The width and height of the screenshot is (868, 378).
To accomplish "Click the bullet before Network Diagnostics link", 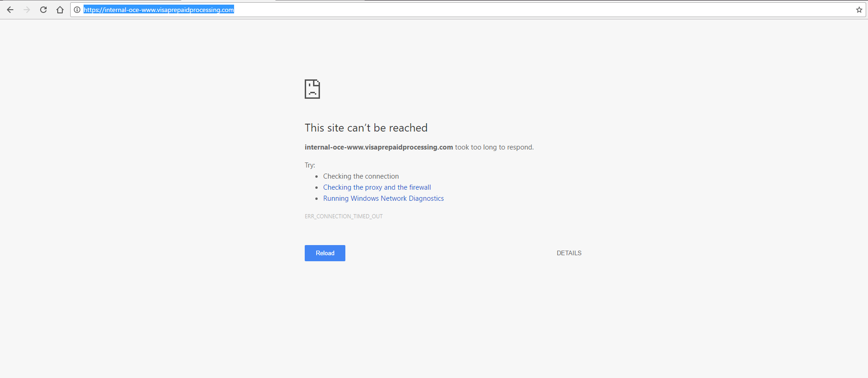I will [x=317, y=199].
